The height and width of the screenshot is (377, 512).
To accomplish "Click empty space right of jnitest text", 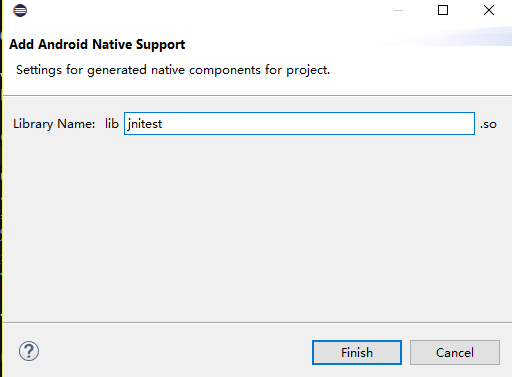I will pos(317,124).
